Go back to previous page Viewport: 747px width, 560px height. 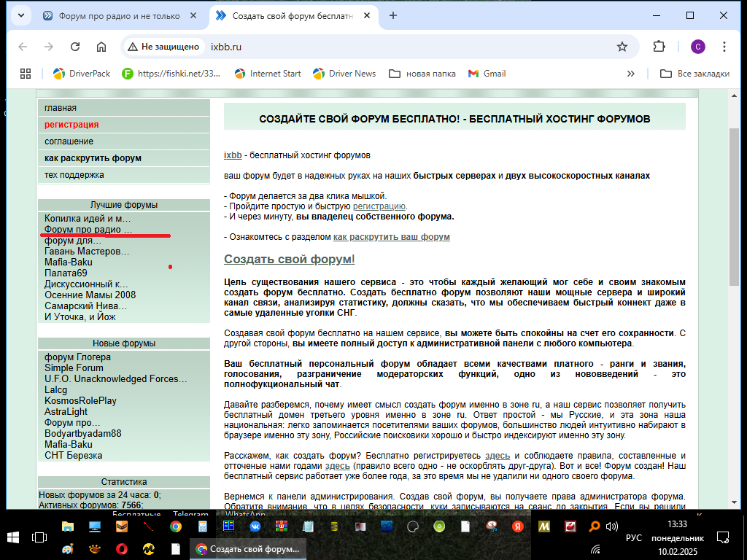click(x=23, y=47)
